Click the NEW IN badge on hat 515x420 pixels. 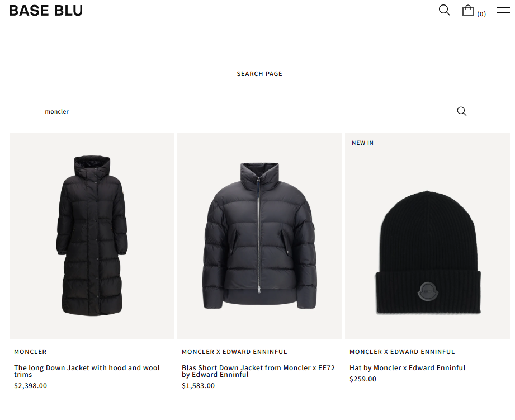(x=362, y=143)
